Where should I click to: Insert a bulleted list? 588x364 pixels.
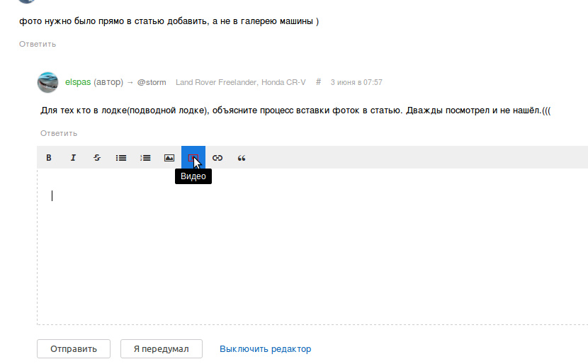(x=120, y=158)
